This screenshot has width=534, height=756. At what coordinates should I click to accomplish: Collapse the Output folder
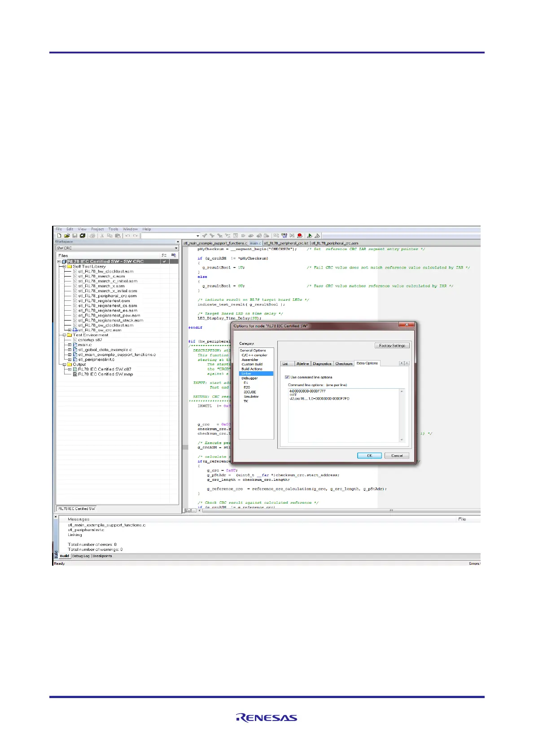(x=64, y=365)
